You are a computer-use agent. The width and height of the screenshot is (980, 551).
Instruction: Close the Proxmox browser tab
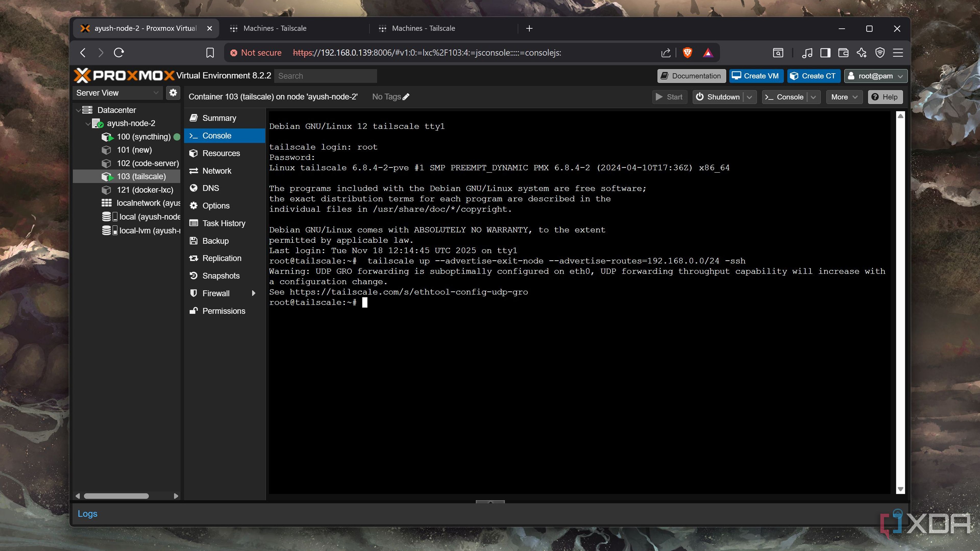pyautogui.click(x=209, y=28)
